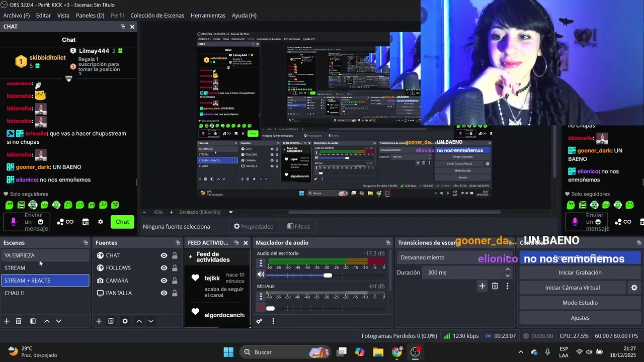
Task: Open the Paneles menu
Action: coord(90,16)
